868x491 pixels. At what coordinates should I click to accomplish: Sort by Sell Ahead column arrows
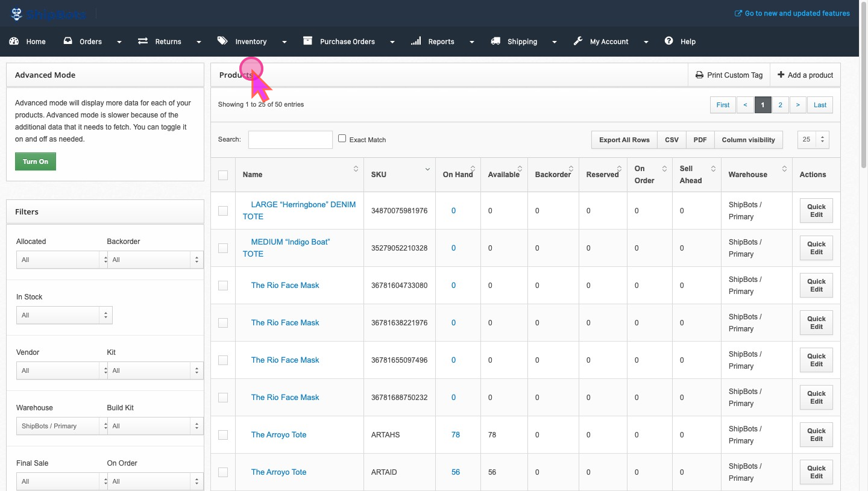pyautogui.click(x=713, y=169)
